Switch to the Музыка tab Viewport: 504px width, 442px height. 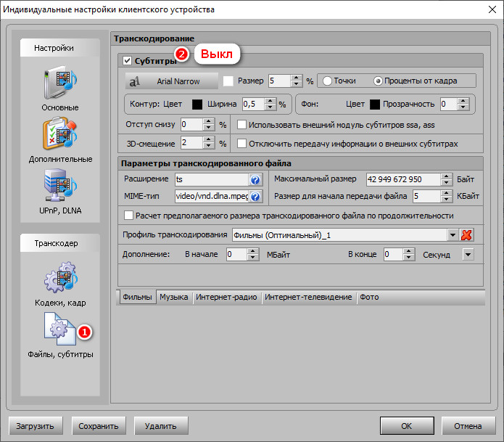pyautogui.click(x=174, y=297)
